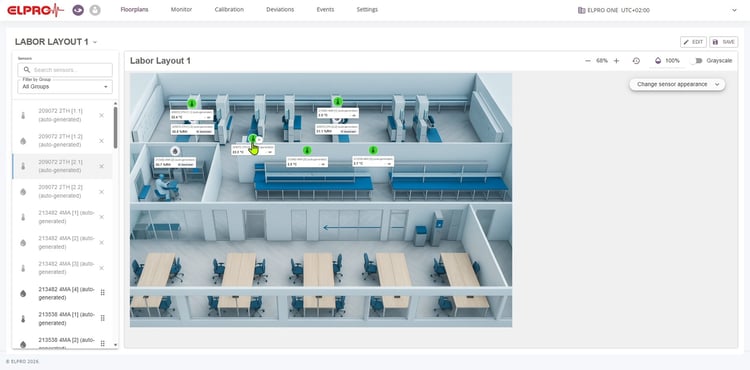Open the Monitor menu
750x370 pixels.
(181, 10)
